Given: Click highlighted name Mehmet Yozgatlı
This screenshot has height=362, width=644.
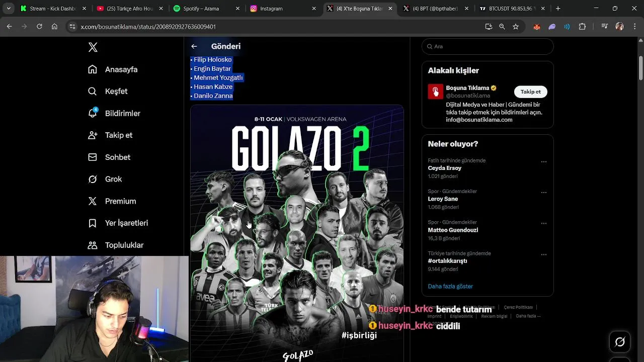Looking at the screenshot, I should (x=218, y=77).
